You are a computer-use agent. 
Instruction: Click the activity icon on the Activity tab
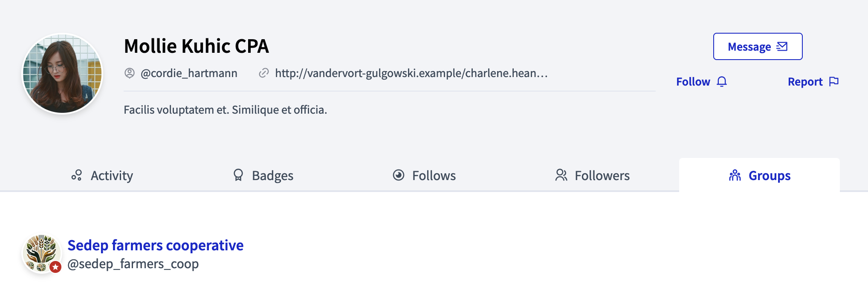[77, 175]
